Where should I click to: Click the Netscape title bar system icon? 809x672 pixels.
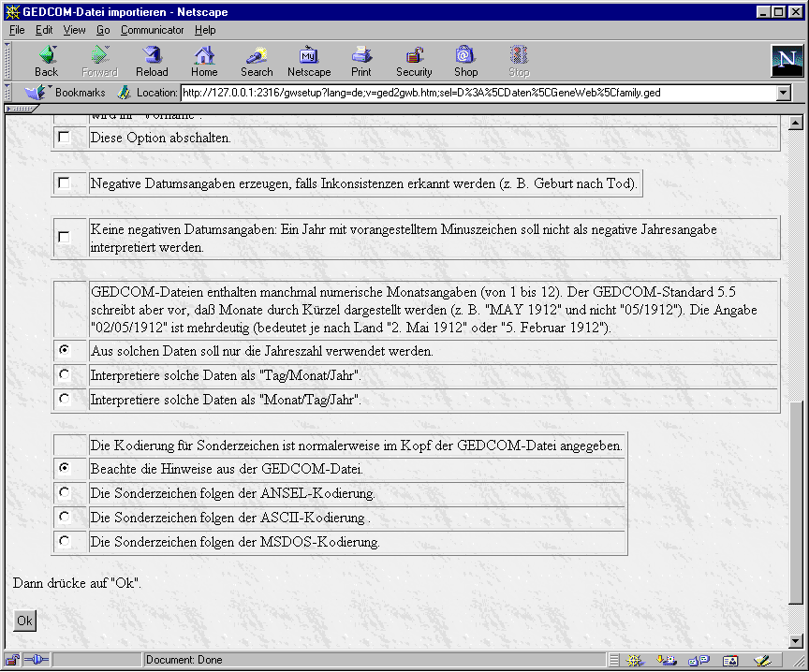tap(12, 12)
